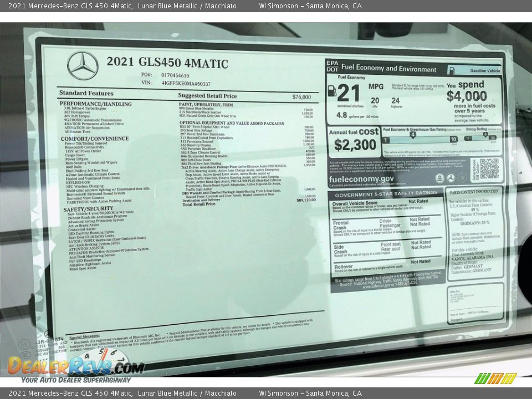This screenshot has height=399, width=532.
Task: Select '9G-TRONIC Automatic Transmission' line
Action: 93,120
